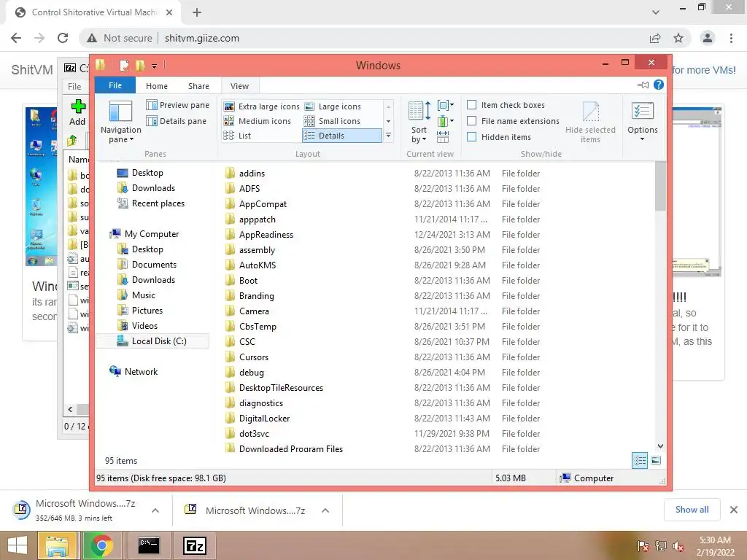Reload the browser page
The width and height of the screenshot is (747, 560).
pyautogui.click(x=63, y=38)
